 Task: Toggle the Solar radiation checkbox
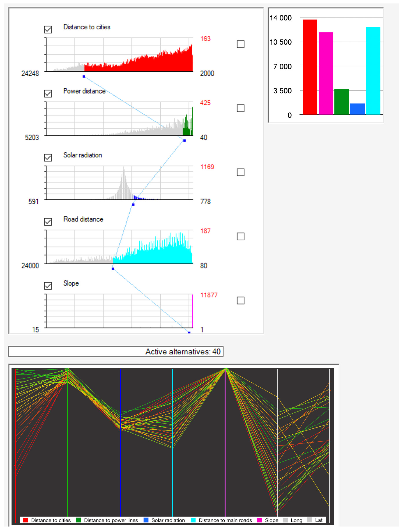(48, 158)
